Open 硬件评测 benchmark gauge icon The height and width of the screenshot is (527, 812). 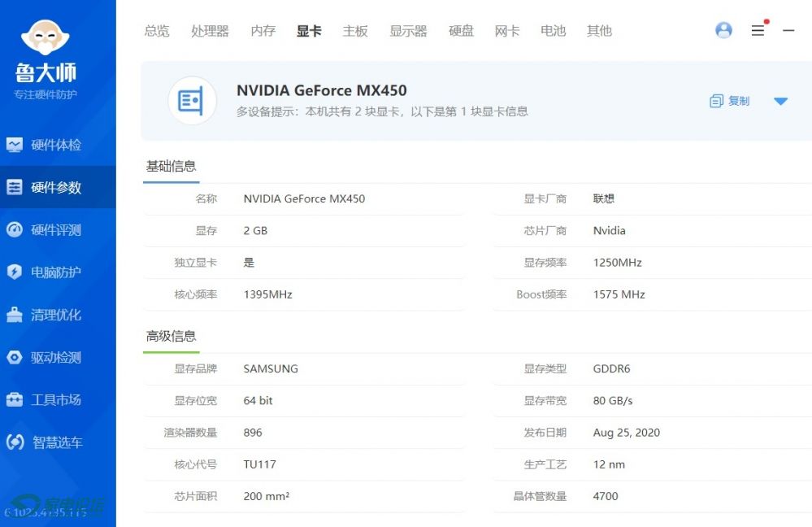[x=15, y=229]
